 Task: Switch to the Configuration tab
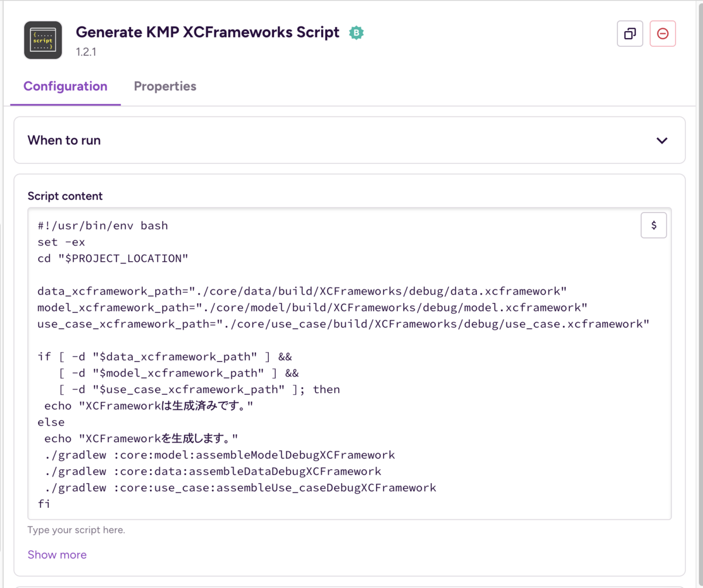click(65, 87)
